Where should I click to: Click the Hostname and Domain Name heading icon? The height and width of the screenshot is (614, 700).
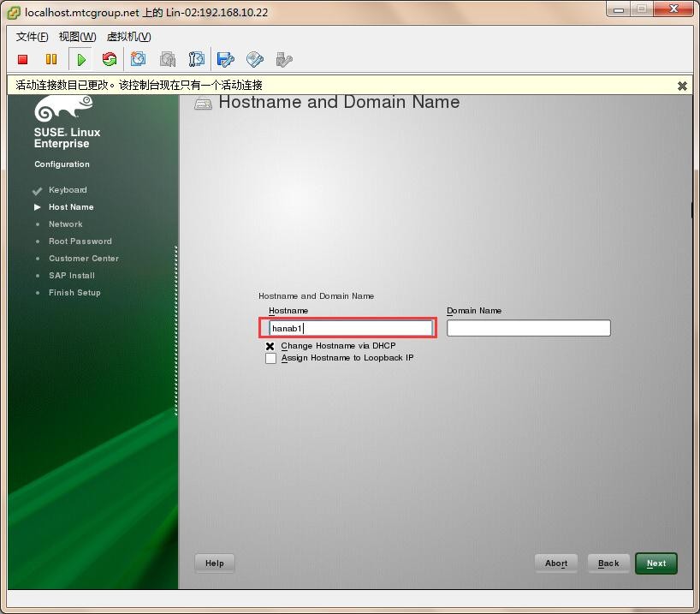pos(204,104)
